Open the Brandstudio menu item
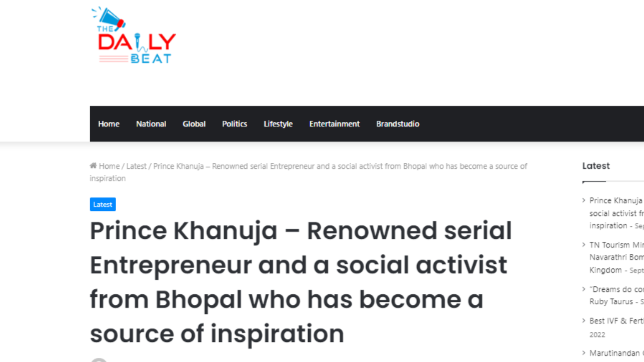Viewport: 644px width, 362px height. click(x=397, y=124)
